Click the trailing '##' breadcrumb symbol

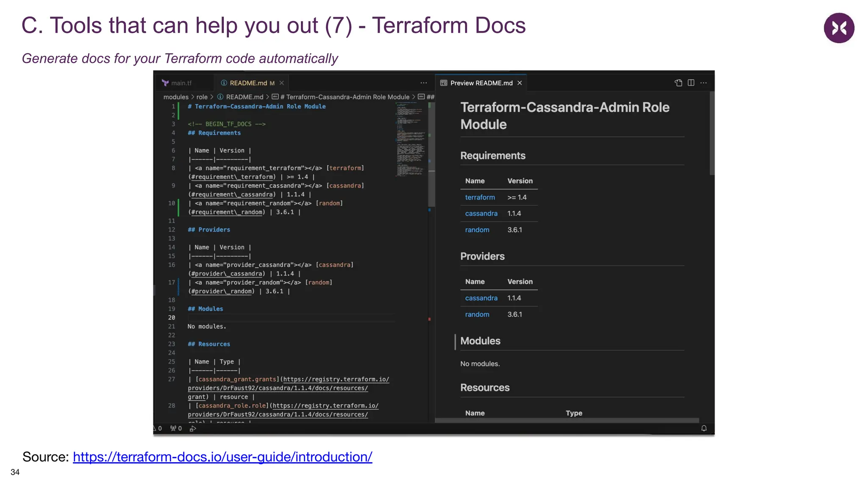point(431,97)
